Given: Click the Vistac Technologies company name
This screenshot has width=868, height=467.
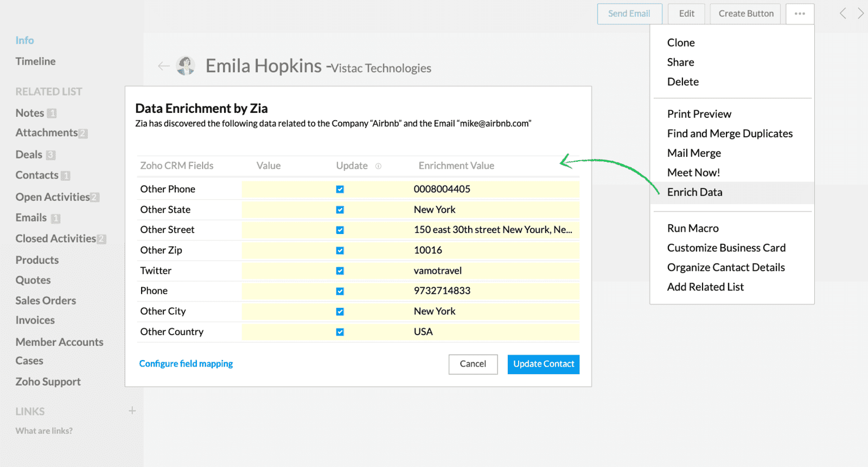Looking at the screenshot, I should pos(381,68).
